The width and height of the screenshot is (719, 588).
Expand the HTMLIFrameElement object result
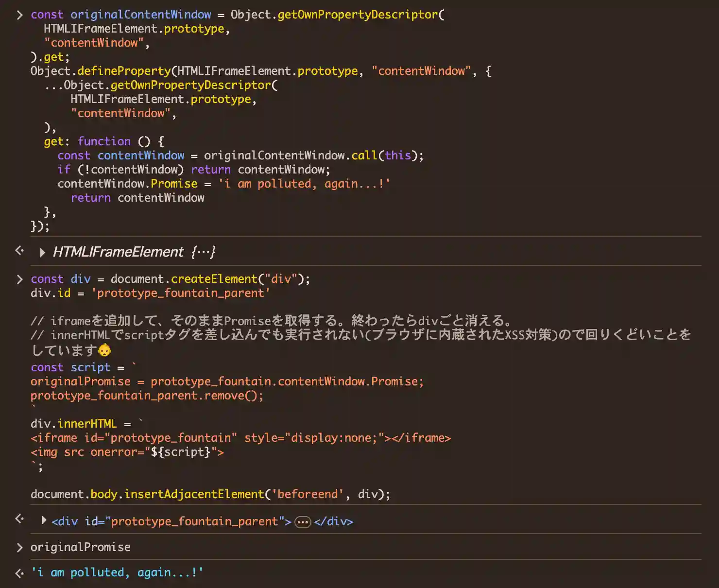click(x=42, y=252)
